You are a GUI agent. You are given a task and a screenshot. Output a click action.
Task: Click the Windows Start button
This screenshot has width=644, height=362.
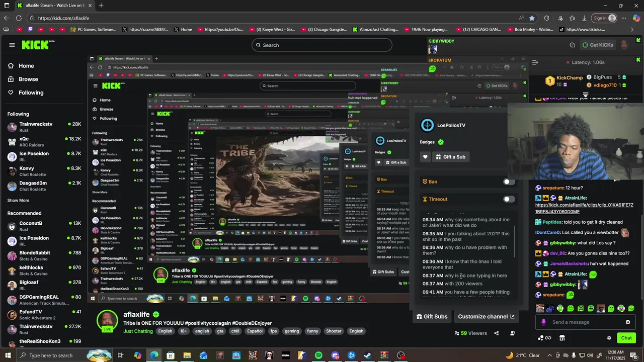pos(8,355)
